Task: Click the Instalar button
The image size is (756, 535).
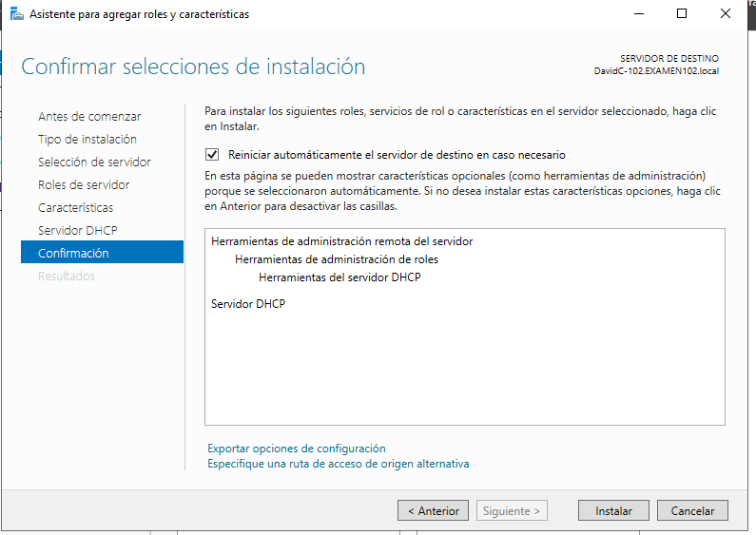Action: (x=613, y=510)
